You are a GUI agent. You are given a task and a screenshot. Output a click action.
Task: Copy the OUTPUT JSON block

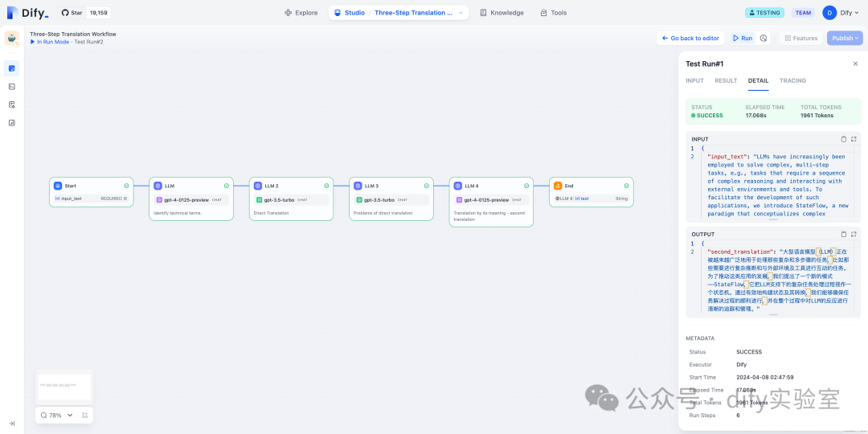coord(844,234)
